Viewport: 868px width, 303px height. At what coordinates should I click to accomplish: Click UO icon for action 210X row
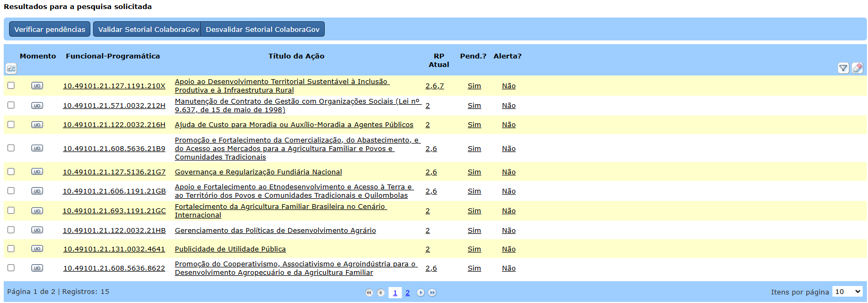[37, 86]
